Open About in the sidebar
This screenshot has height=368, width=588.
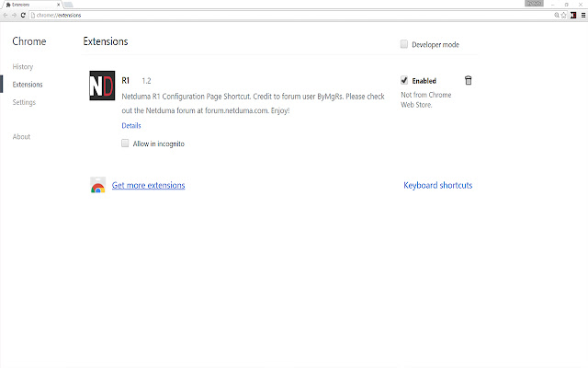coord(21,137)
